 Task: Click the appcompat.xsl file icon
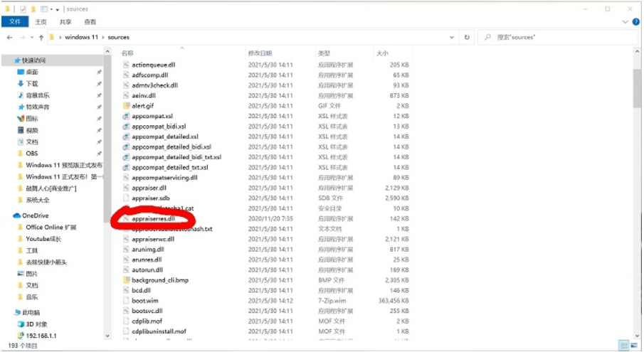coord(126,116)
